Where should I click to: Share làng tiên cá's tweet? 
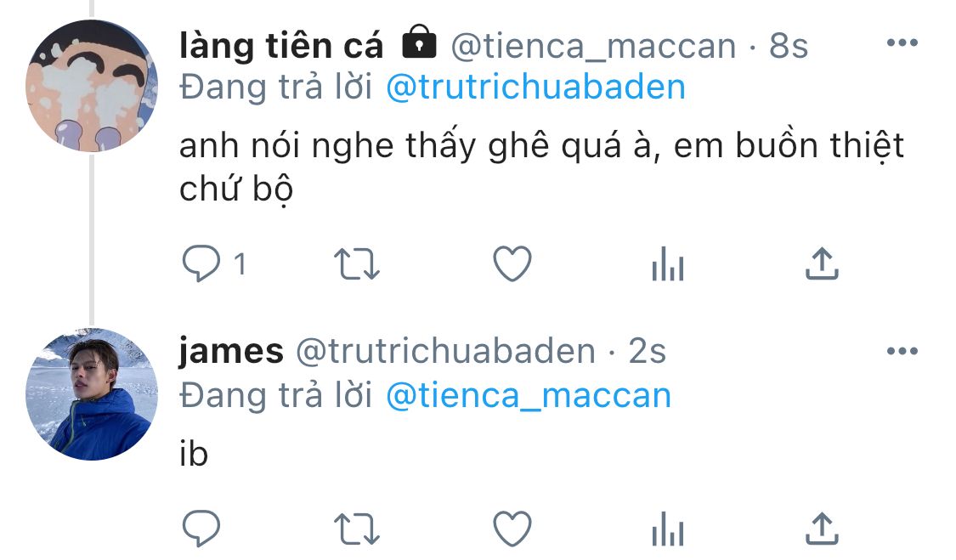point(822,263)
